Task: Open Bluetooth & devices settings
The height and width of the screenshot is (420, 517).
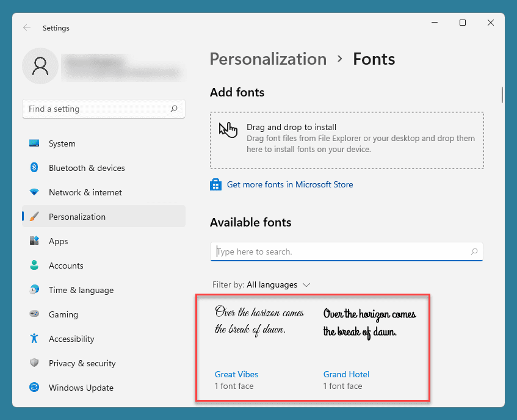Action: pyautogui.click(x=104, y=168)
